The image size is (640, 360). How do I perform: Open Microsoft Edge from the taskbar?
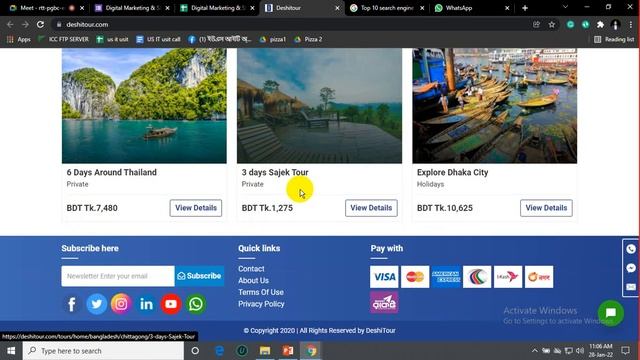click(x=219, y=351)
